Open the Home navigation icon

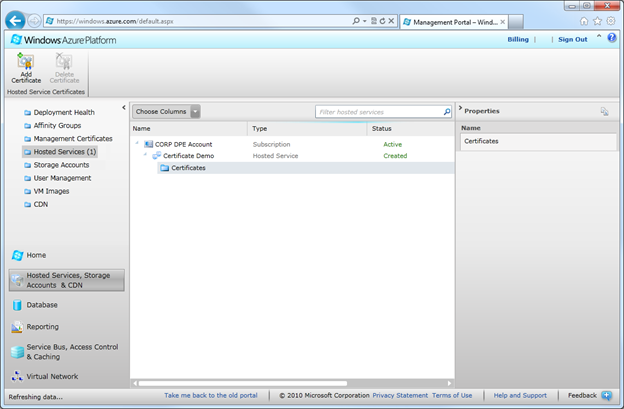pyautogui.click(x=18, y=255)
